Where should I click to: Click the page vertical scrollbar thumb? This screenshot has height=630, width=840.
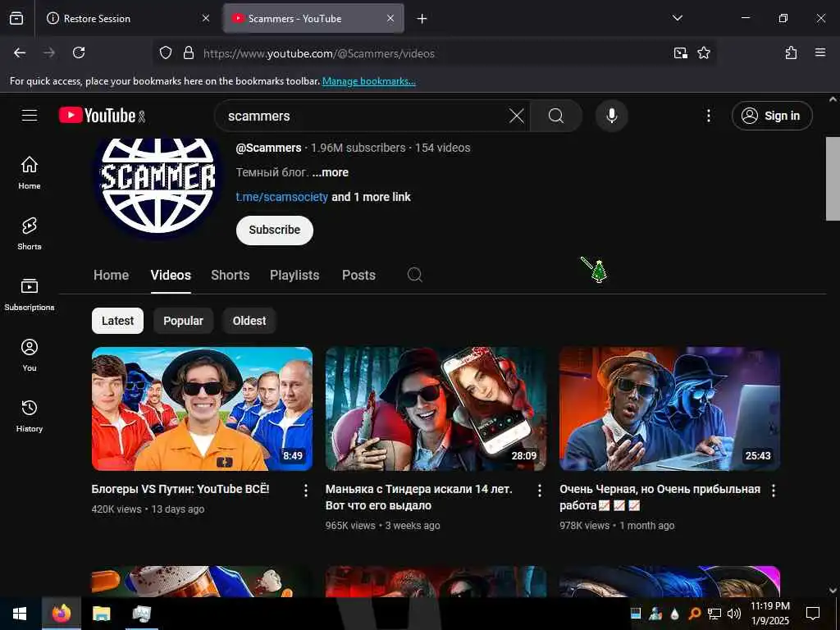pos(833,178)
